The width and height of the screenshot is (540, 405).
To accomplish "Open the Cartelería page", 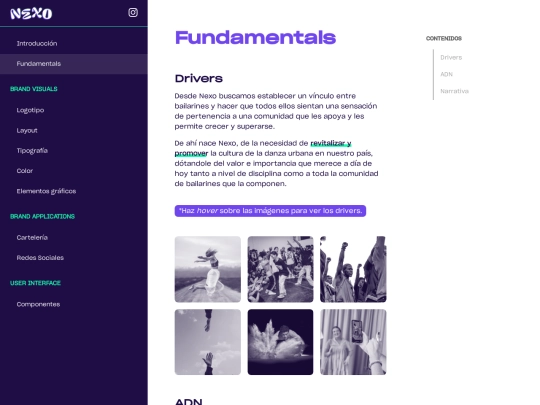I will [x=32, y=238].
